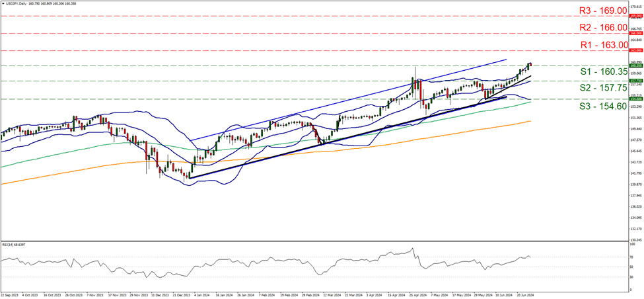This screenshot has width=644, height=299.
Task: Click the 141.795 price scale value
Action: point(635,173)
